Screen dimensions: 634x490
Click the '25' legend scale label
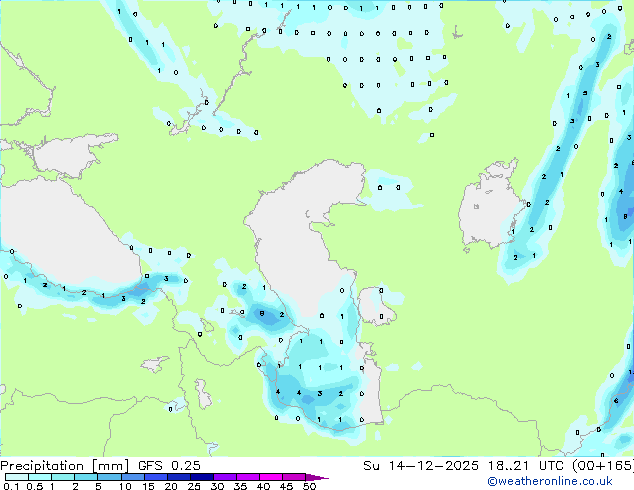(194, 486)
